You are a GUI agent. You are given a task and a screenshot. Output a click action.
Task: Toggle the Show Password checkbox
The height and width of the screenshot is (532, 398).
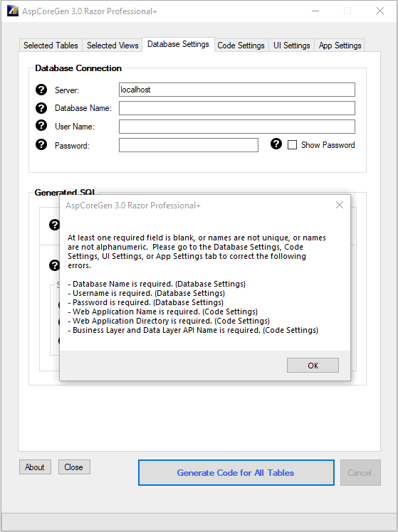click(x=292, y=145)
